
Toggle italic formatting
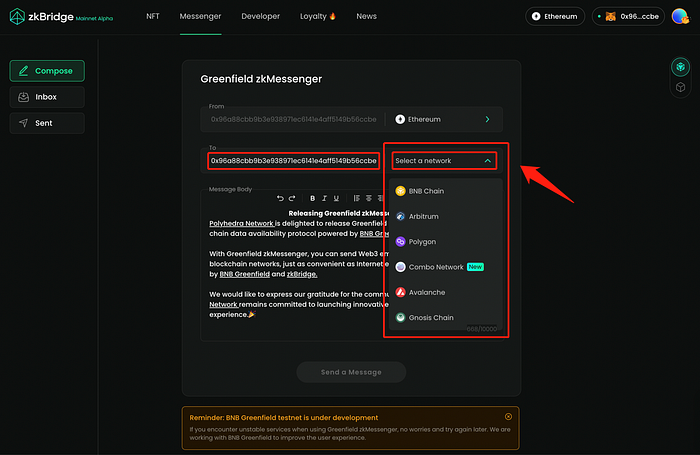325,198
